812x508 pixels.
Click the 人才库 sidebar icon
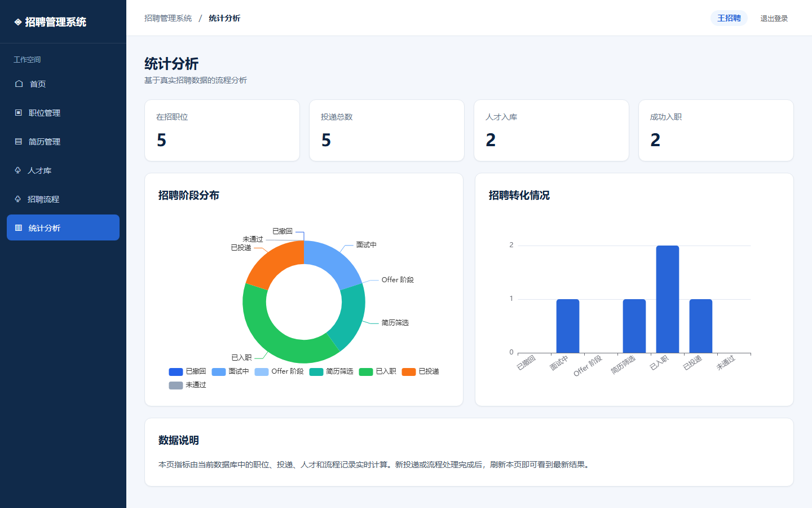pos(18,170)
